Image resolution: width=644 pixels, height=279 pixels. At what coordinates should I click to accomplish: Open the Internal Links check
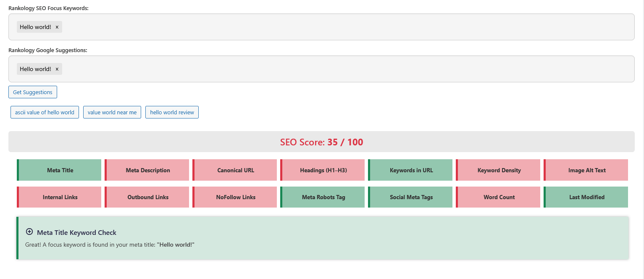click(x=60, y=197)
